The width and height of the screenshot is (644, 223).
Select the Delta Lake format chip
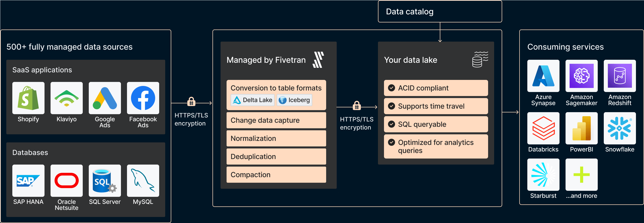[x=252, y=100]
